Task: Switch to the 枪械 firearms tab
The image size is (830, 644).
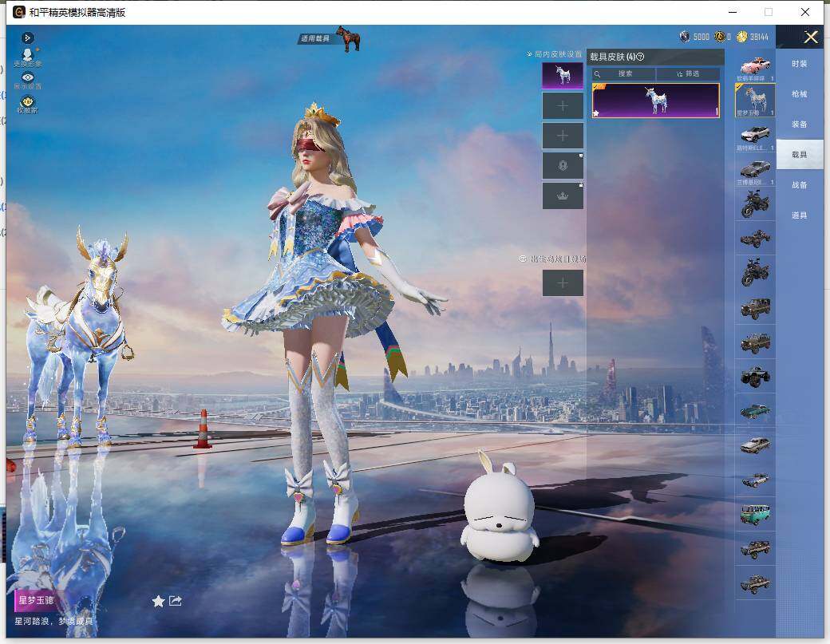Action: click(x=800, y=94)
